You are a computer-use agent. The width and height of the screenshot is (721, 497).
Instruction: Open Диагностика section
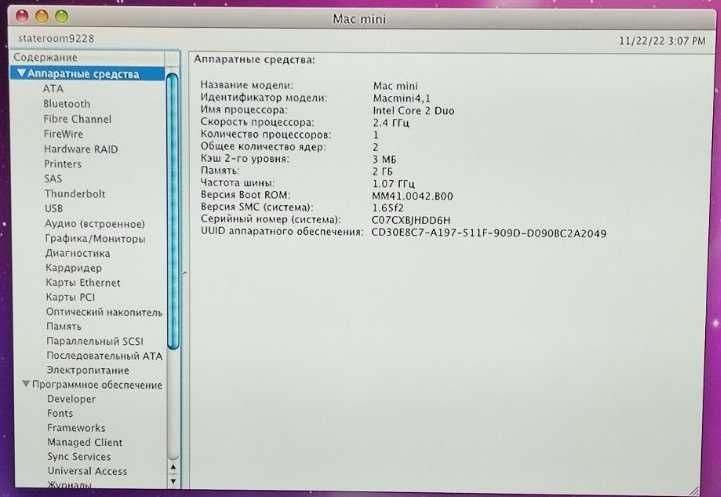(78, 253)
